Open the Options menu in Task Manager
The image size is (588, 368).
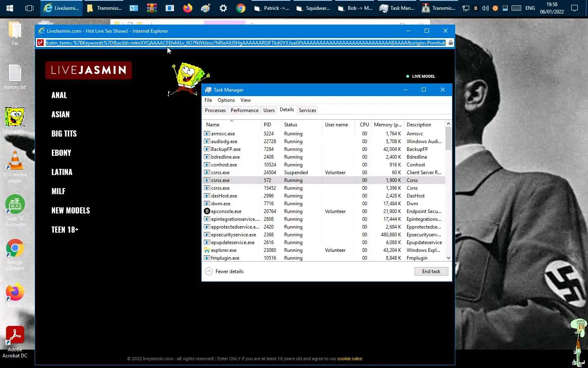coord(226,100)
